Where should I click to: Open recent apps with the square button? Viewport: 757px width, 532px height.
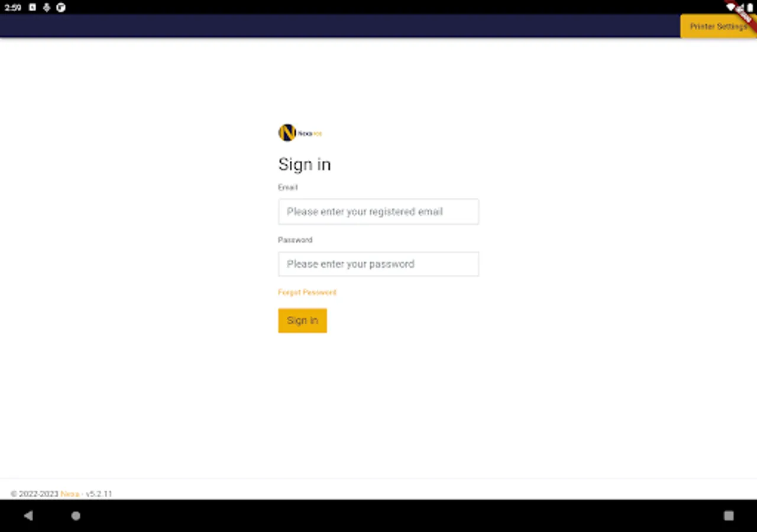coord(729,515)
